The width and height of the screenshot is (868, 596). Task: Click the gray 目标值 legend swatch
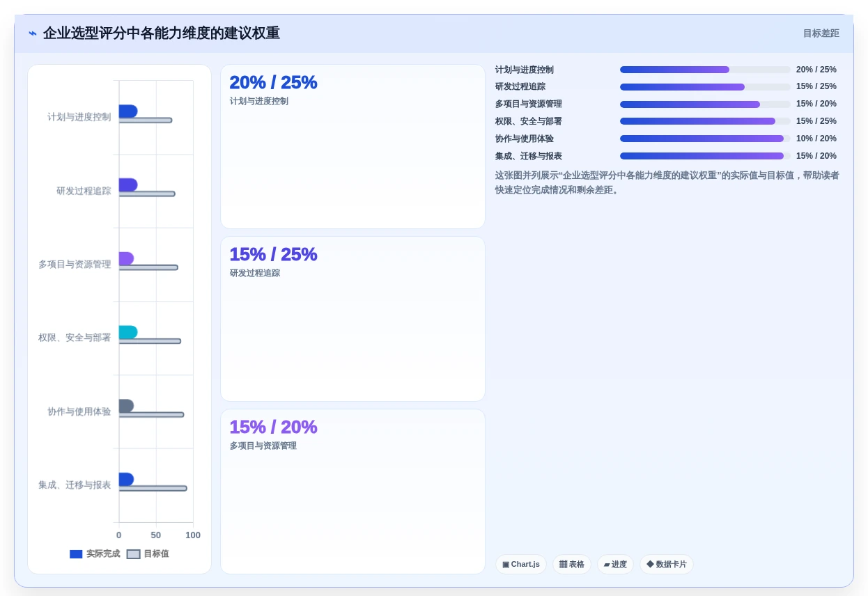tap(134, 554)
